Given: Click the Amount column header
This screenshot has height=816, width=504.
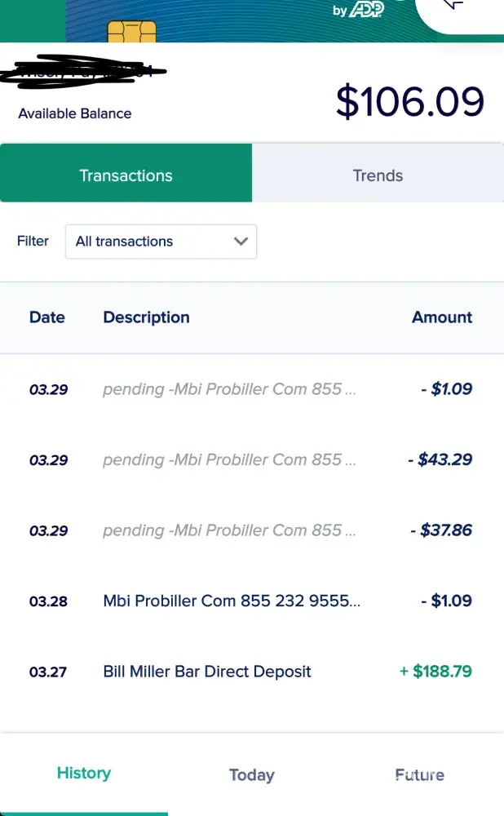Looking at the screenshot, I should coord(442,317).
